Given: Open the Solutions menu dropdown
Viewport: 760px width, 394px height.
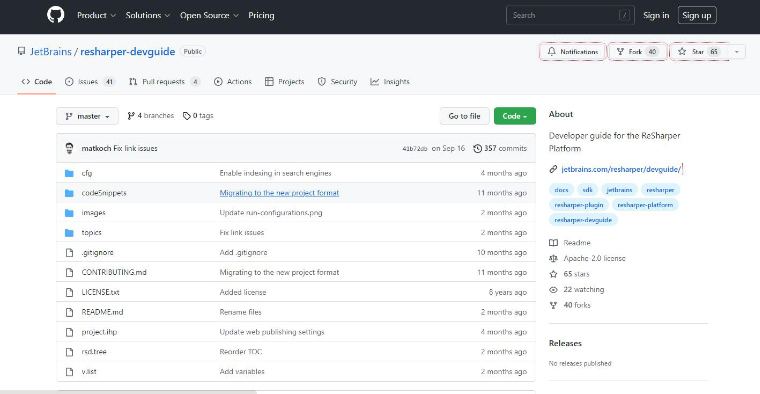Looking at the screenshot, I should pos(148,15).
